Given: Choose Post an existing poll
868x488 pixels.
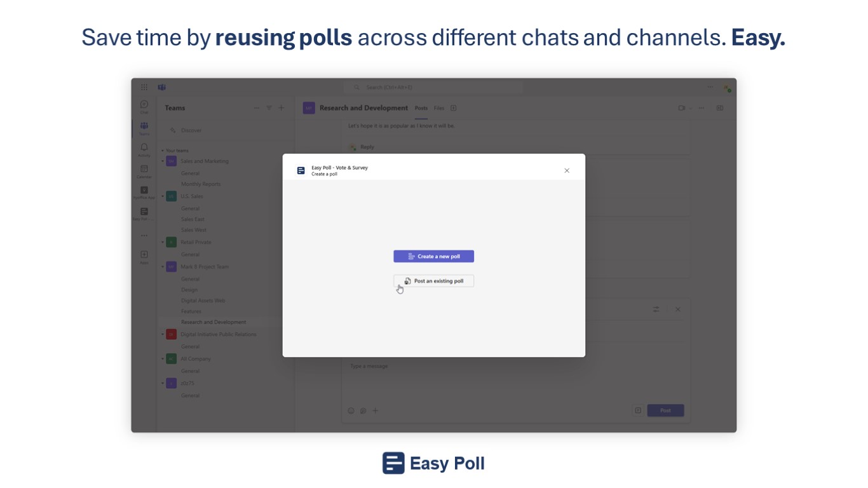Looking at the screenshot, I should pyautogui.click(x=433, y=281).
